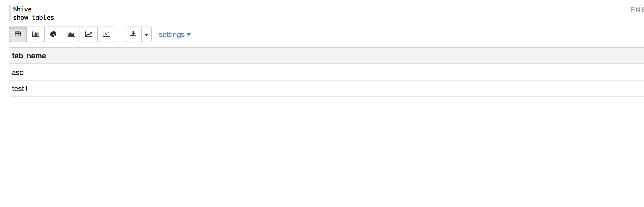The height and width of the screenshot is (207, 644).
Task: Select the line chart visualization
Action: pos(89,34)
